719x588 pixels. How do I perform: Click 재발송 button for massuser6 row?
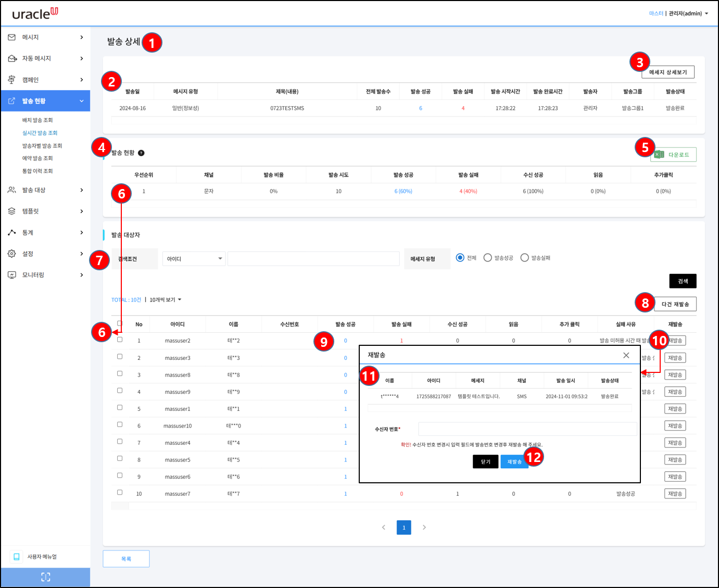[675, 477]
